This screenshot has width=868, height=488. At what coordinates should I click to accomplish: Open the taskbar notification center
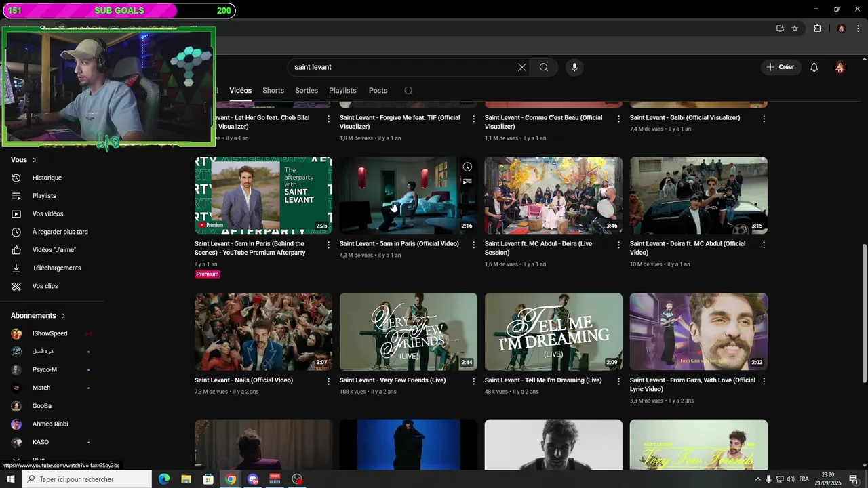coord(854,479)
